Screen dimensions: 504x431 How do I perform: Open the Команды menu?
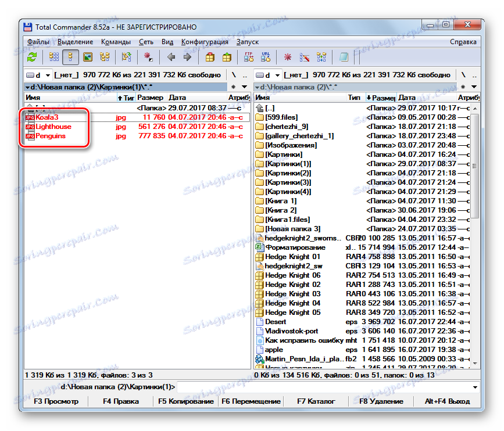click(116, 42)
